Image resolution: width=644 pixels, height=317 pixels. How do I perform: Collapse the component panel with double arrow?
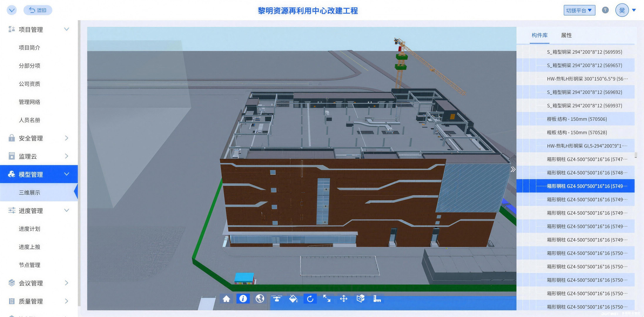[x=513, y=169]
